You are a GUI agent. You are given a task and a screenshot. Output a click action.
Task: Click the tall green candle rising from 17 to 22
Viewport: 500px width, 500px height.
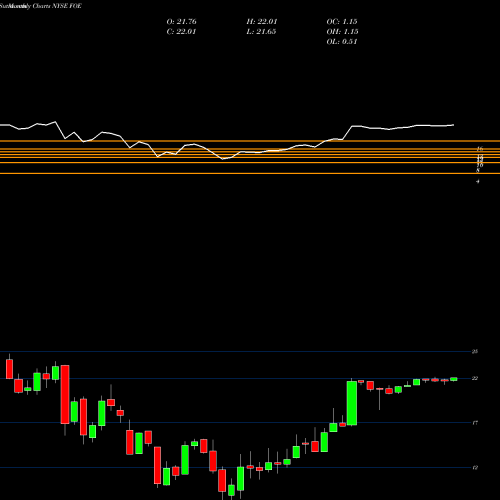[x=352, y=403]
